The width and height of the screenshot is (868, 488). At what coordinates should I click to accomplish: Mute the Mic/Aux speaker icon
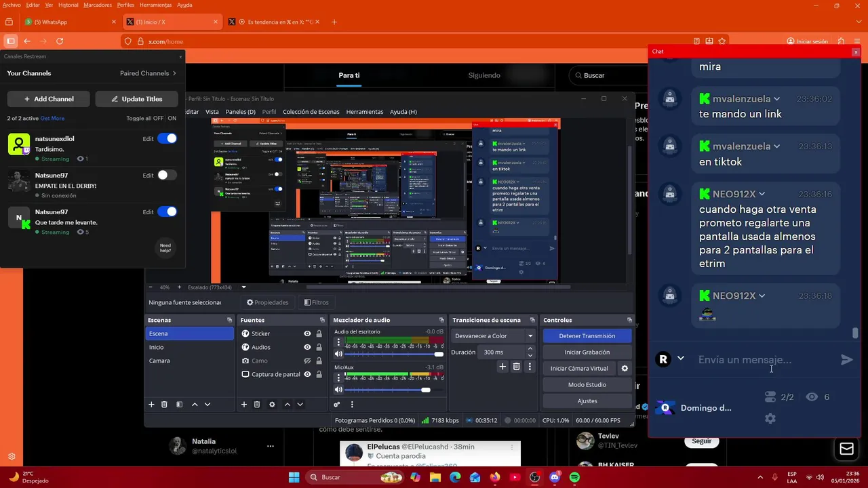338,390
